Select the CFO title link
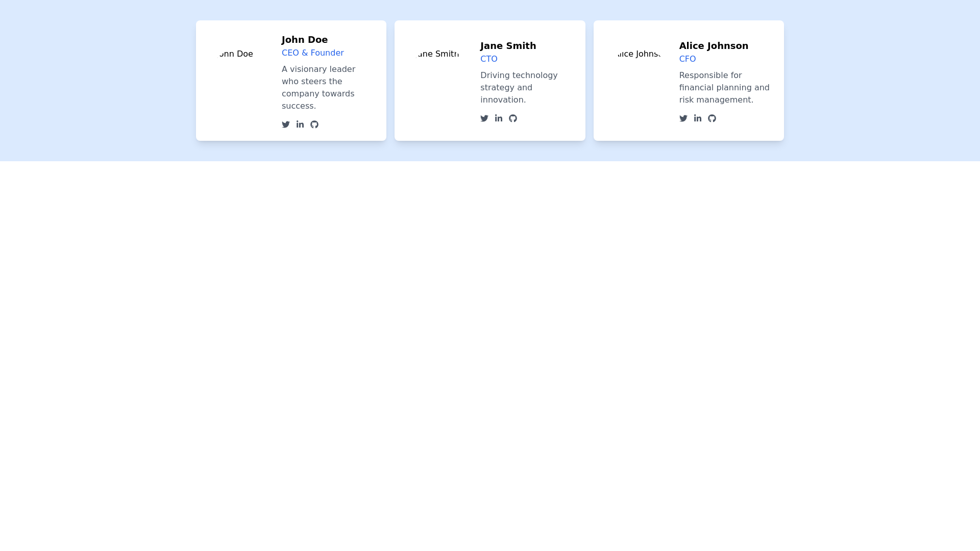 (x=687, y=59)
